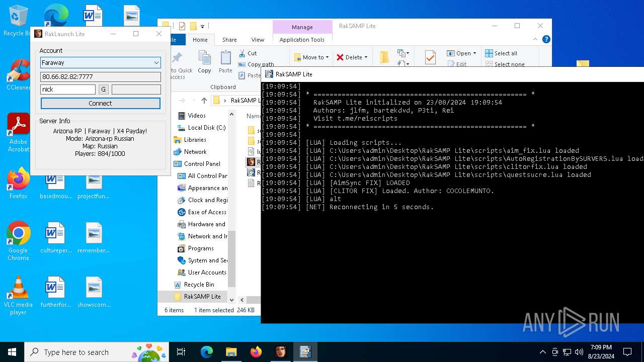Open the Account dropdown showing Faraway
644x362 pixels.
tap(101, 63)
